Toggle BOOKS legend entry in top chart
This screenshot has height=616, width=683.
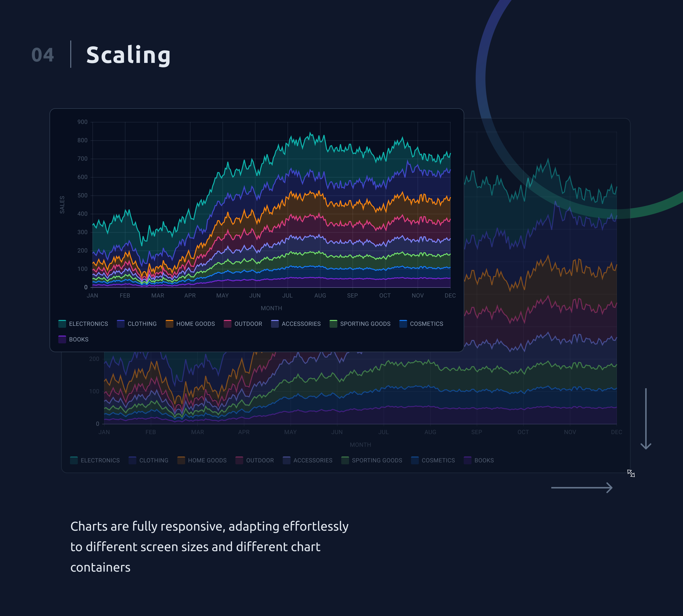tap(73, 339)
